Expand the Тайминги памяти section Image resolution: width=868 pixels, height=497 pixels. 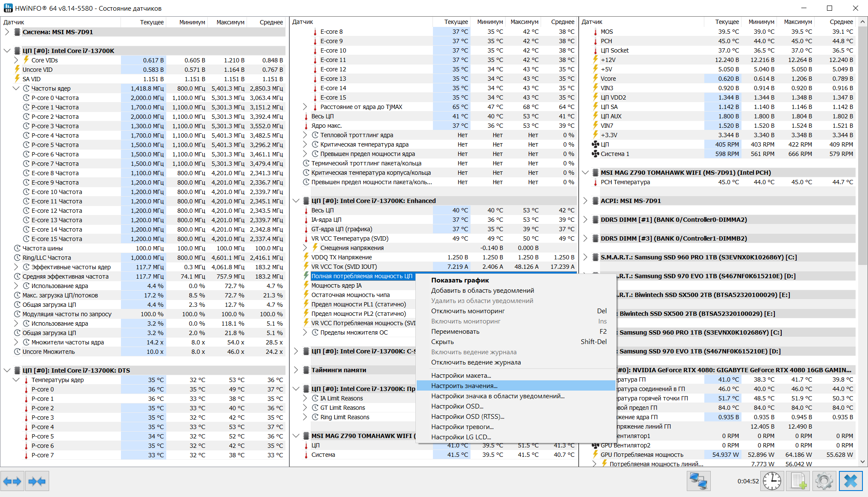[x=296, y=370]
